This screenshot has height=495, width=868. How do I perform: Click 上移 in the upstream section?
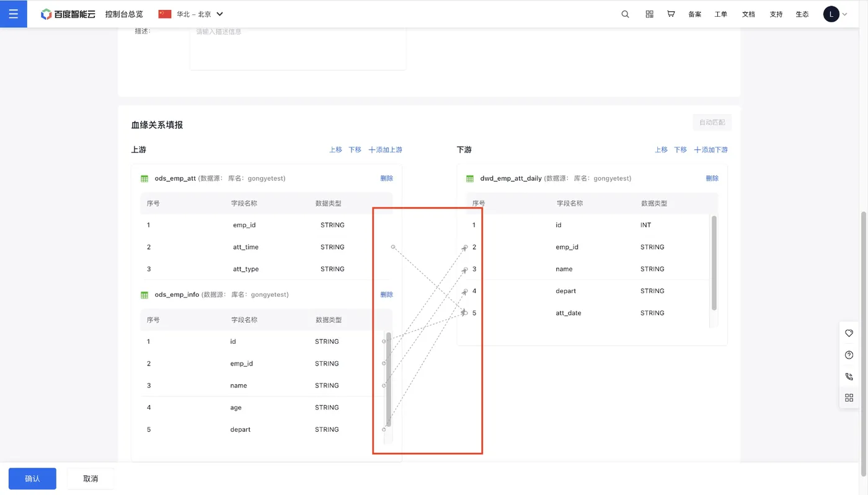[335, 150]
